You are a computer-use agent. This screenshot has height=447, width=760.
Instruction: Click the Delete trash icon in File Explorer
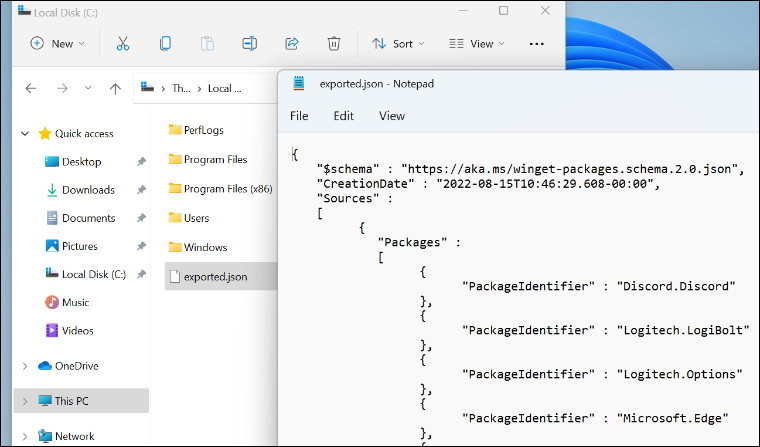click(333, 44)
